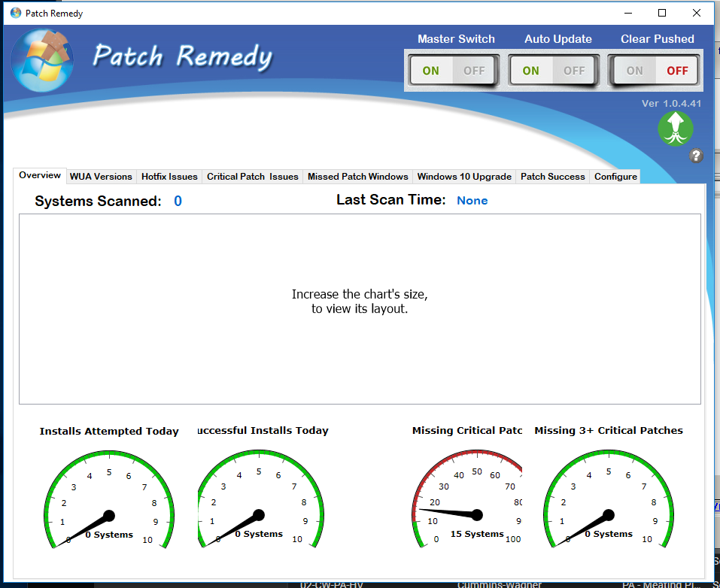Set Auto Update to ON
The image size is (720, 588).
point(531,71)
